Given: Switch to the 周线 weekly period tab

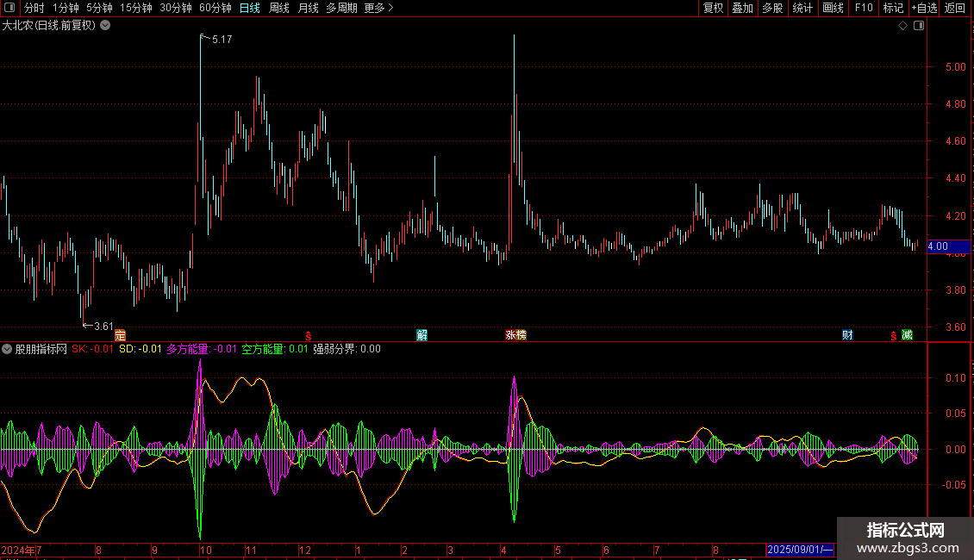Looking at the screenshot, I should (x=279, y=8).
